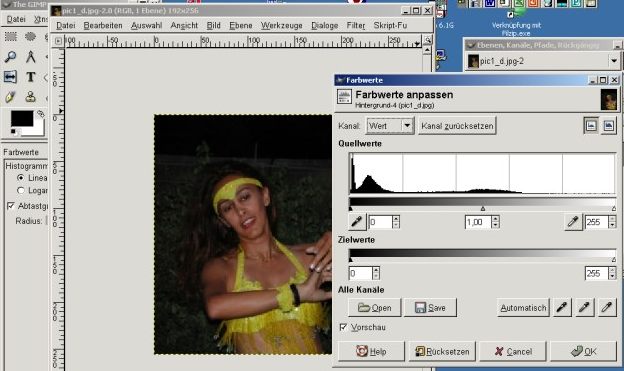Toggle the Abtastgröße checkbox

(x=11, y=206)
